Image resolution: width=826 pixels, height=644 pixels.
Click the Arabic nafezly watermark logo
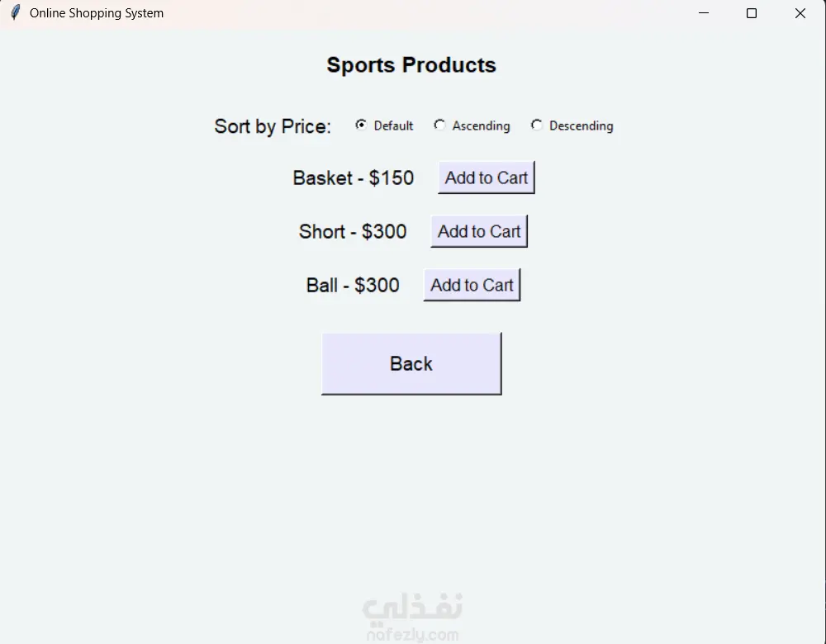pyautogui.click(x=412, y=608)
